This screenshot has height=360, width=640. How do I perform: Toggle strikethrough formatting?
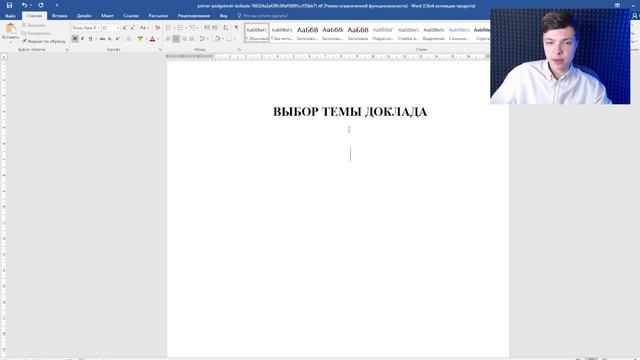point(102,39)
